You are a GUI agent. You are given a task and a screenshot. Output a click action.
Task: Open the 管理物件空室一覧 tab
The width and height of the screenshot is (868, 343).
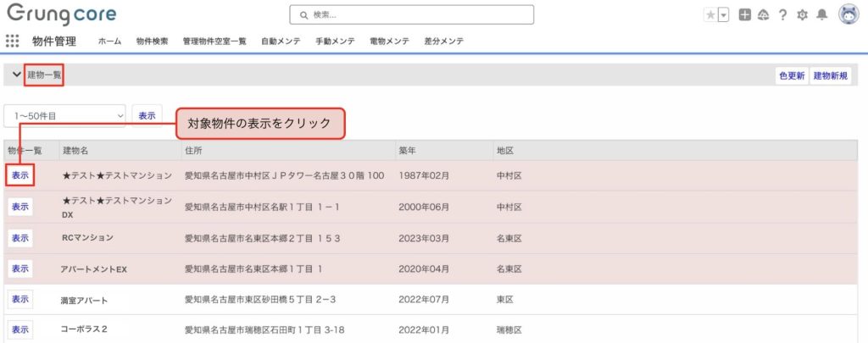[214, 41]
